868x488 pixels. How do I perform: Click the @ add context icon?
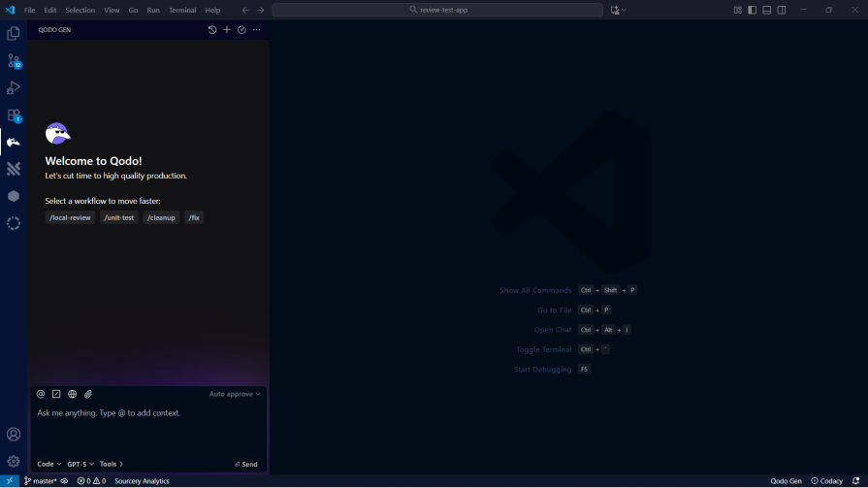pos(41,394)
